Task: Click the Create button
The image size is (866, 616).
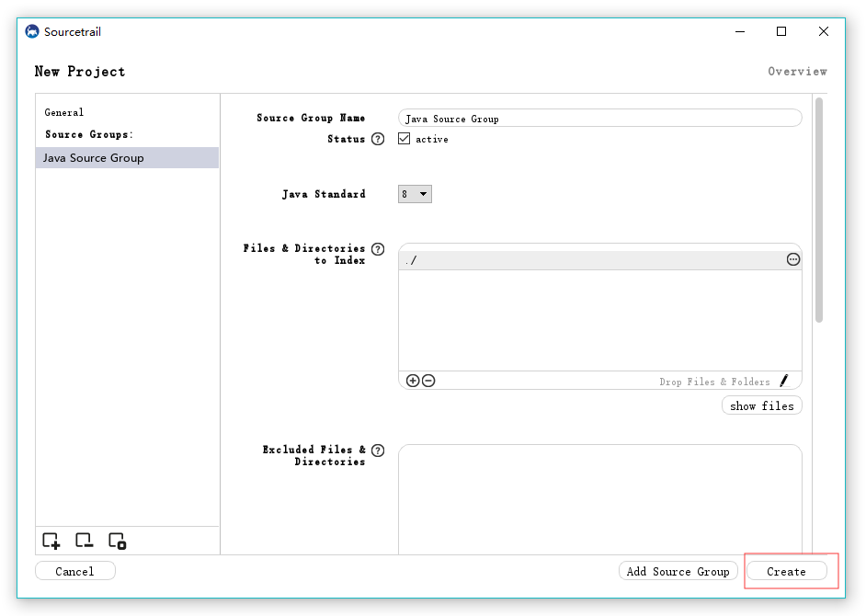Action: pyautogui.click(x=786, y=571)
